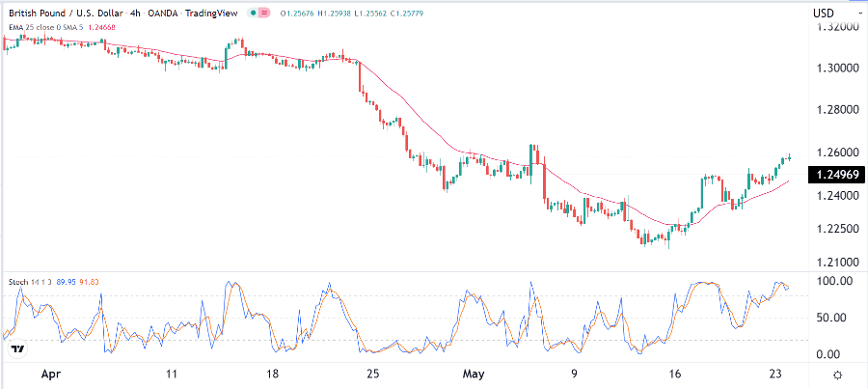This screenshot has width=868, height=389.
Task: Select the EMA 25 close indicator legend
Action: (x=33, y=26)
